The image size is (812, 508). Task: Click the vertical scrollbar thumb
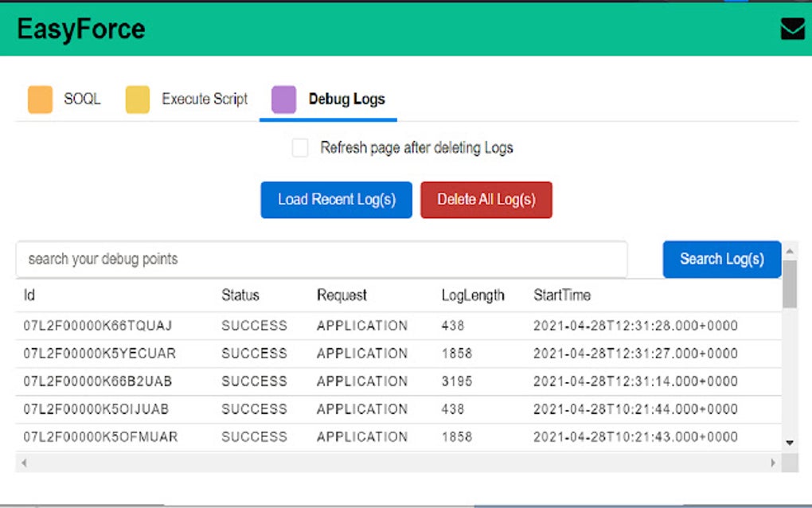(790, 284)
